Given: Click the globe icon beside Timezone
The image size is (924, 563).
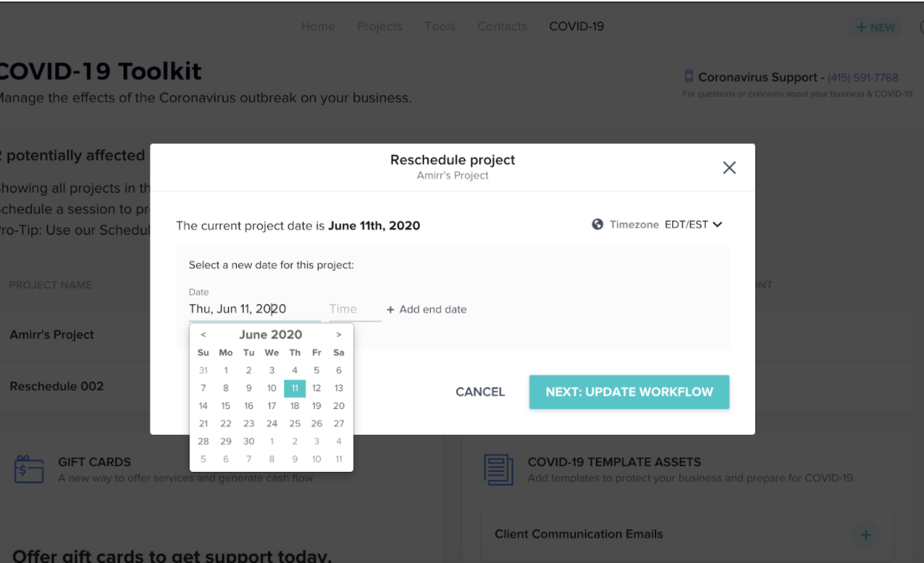Looking at the screenshot, I should pyautogui.click(x=597, y=224).
